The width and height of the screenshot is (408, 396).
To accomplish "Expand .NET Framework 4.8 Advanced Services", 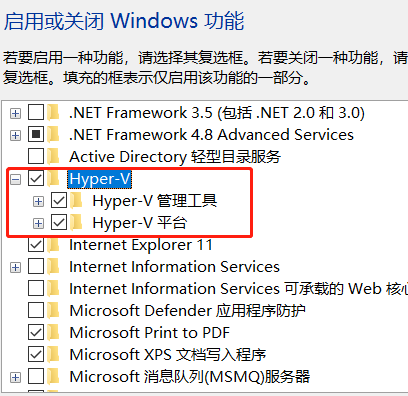I will pyautogui.click(x=15, y=136).
